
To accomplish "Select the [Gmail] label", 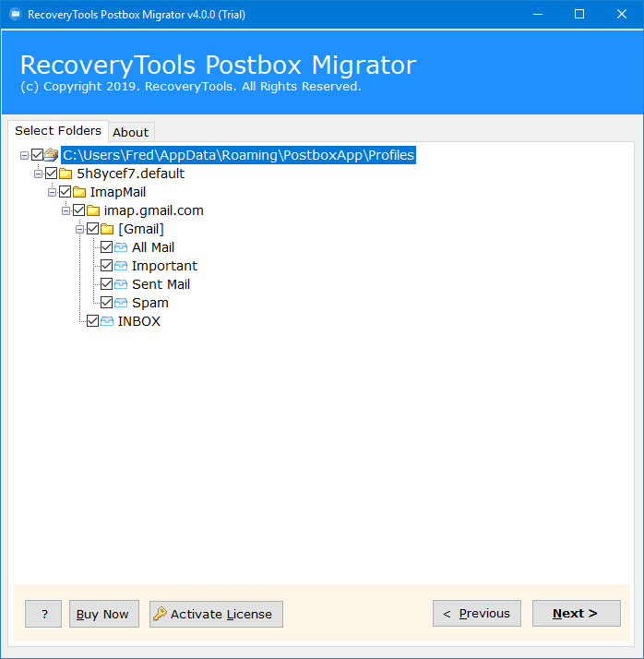I will (141, 229).
